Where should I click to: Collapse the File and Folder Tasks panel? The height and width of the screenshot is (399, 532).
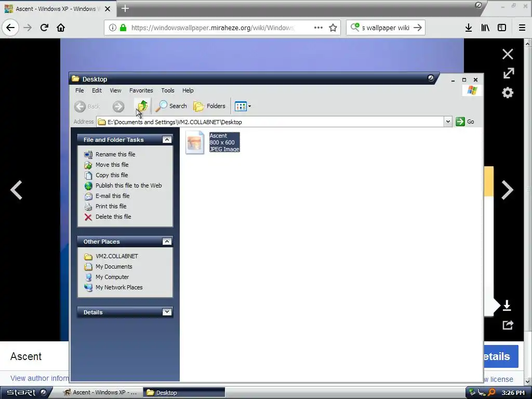click(167, 139)
